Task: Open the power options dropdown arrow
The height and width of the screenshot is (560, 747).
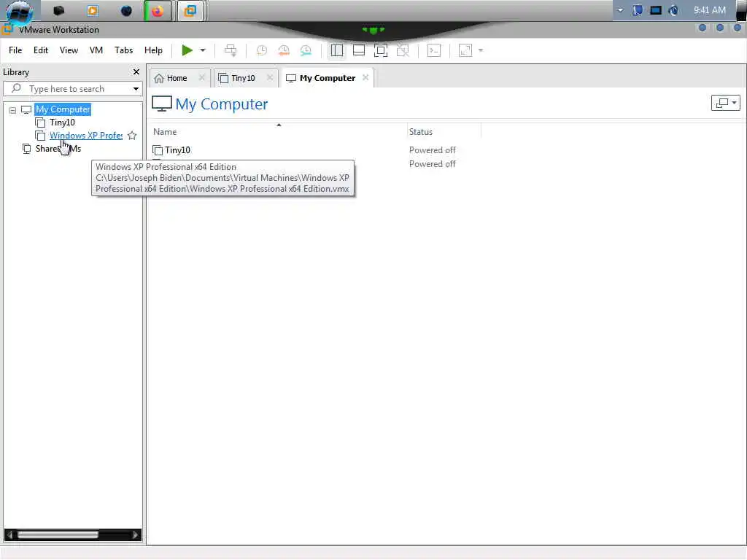Action: pos(203,50)
